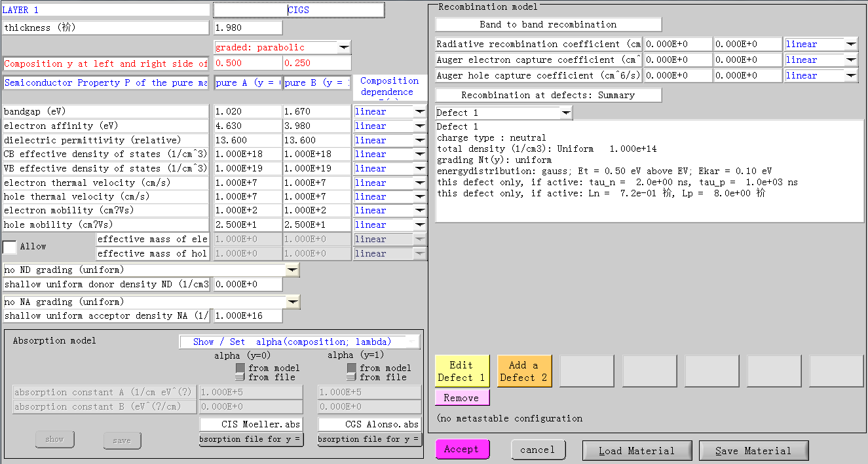Open the no NA grading dropdown

pos(292,302)
